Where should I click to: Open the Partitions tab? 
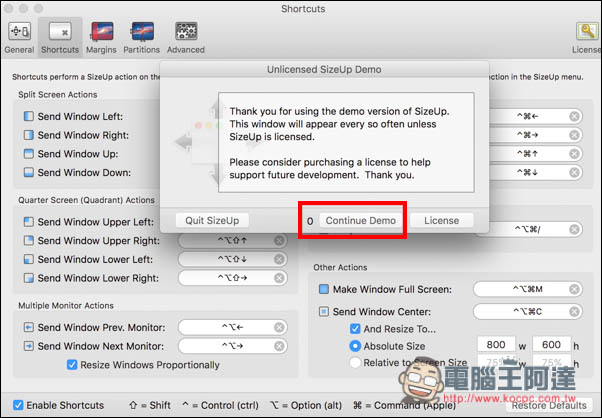[x=141, y=38]
